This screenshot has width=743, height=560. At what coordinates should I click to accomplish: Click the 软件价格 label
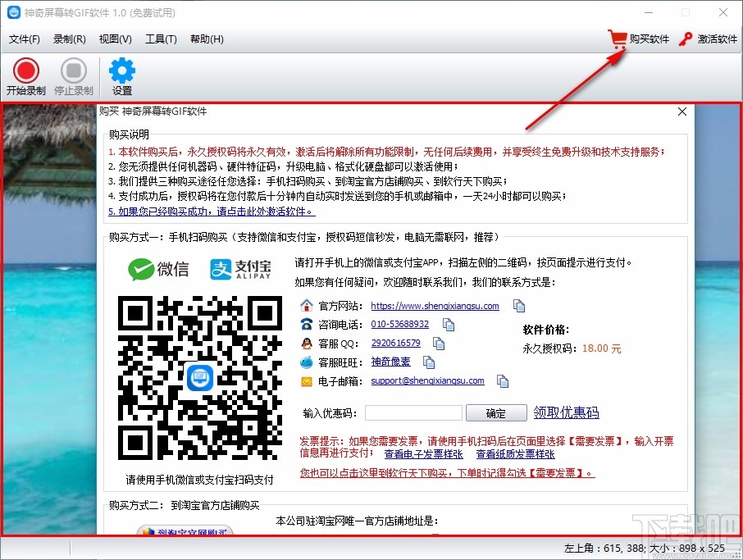pyautogui.click(x=546, y=330)
